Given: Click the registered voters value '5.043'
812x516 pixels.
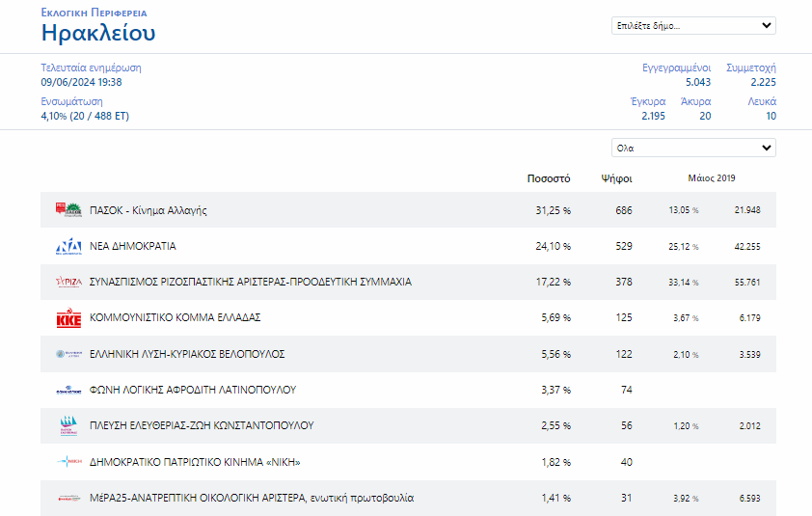Looking at the screenshot, I should pyautogui.click(x=698, y=82).
